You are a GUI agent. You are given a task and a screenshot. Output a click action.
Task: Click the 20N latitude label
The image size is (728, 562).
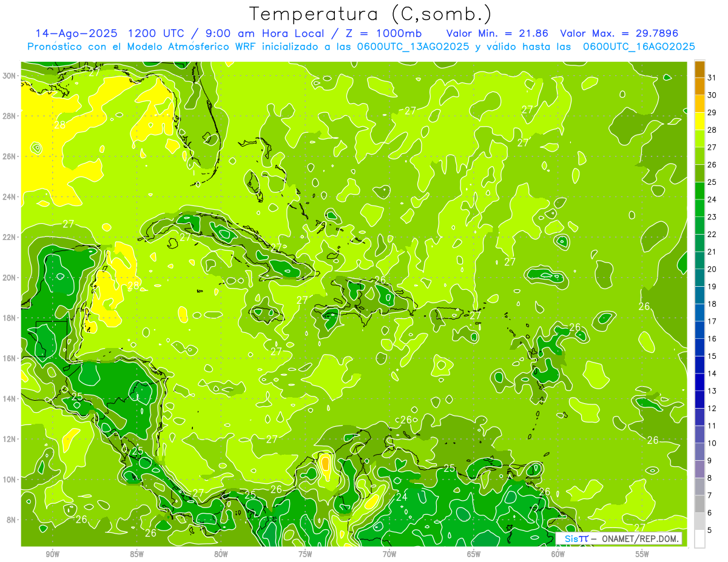tap(9, 277)
